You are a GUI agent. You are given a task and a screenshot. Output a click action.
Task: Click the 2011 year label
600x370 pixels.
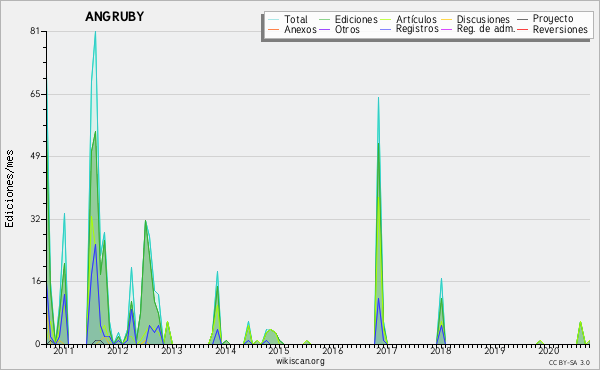(64, 350)
